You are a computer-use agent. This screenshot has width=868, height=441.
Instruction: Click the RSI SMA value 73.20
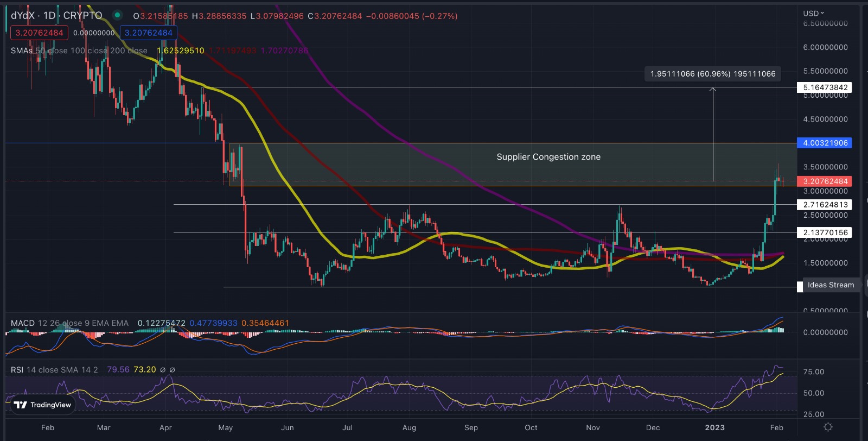coord(145,370)
